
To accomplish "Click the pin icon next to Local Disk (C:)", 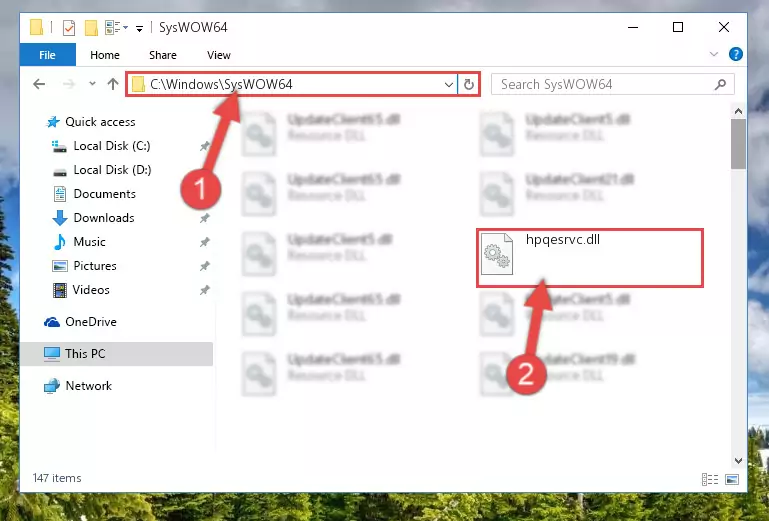I will pyautogui.click(x=205, y=146).
